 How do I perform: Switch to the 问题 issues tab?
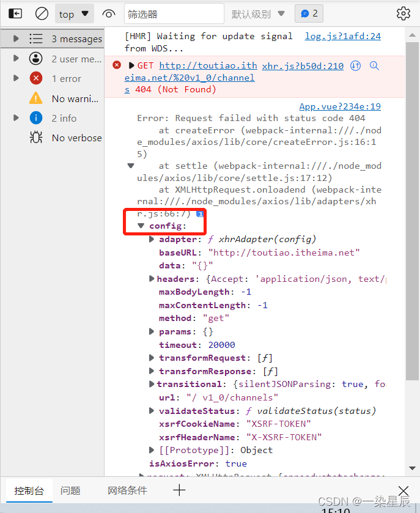click(x=70, y=490)
